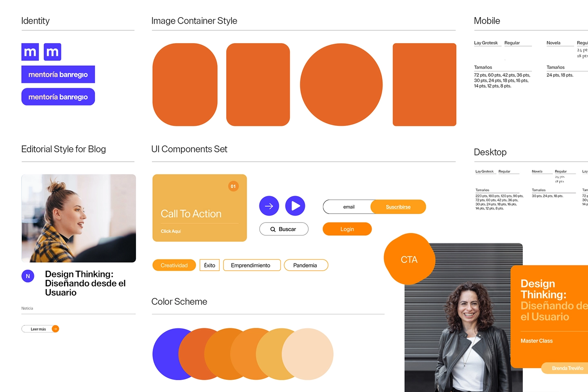Screen dimensions: 588x392
Task: Click the magnifier icon in Buscar button
Action: pos(273,229)
